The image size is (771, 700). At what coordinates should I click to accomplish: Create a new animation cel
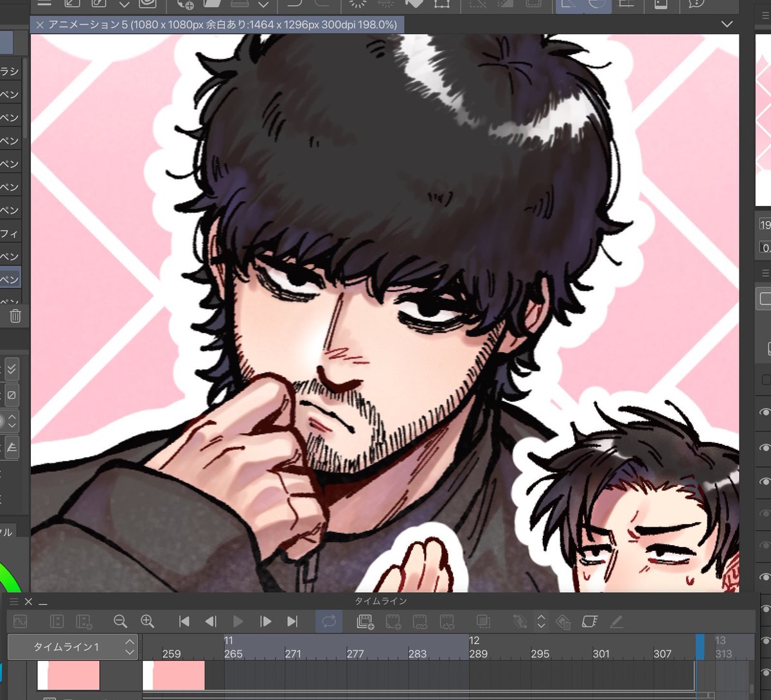393,621
